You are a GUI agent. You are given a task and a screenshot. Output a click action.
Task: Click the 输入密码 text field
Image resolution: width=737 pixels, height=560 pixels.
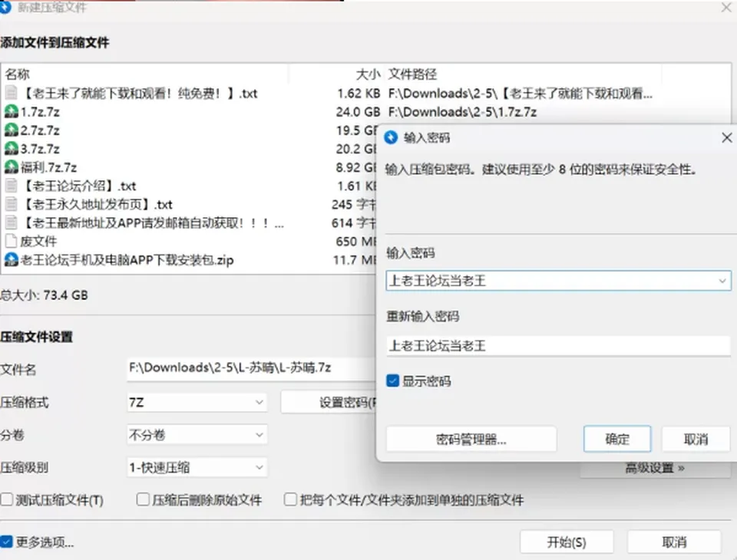point(558,281)
